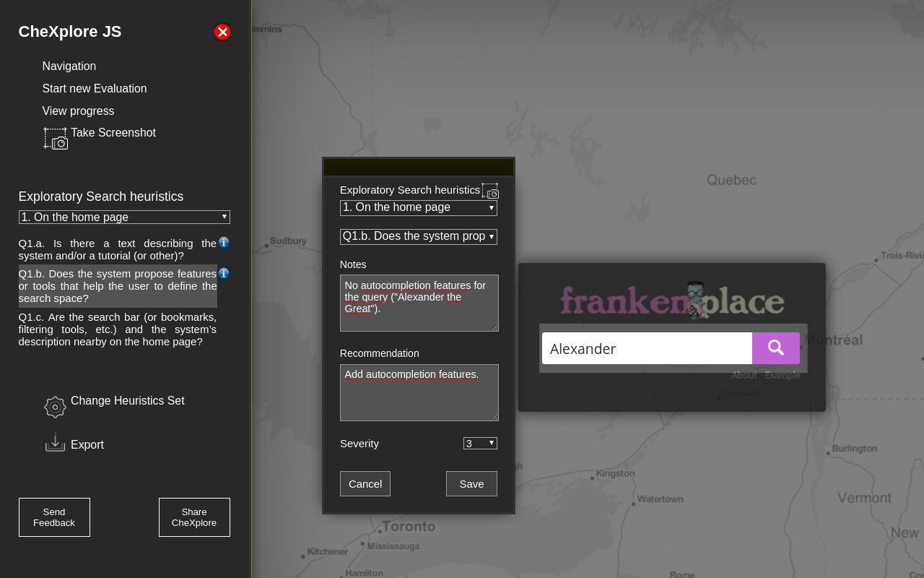
Task: Focus the search field containing Alexander
Action: coord(648,348)
